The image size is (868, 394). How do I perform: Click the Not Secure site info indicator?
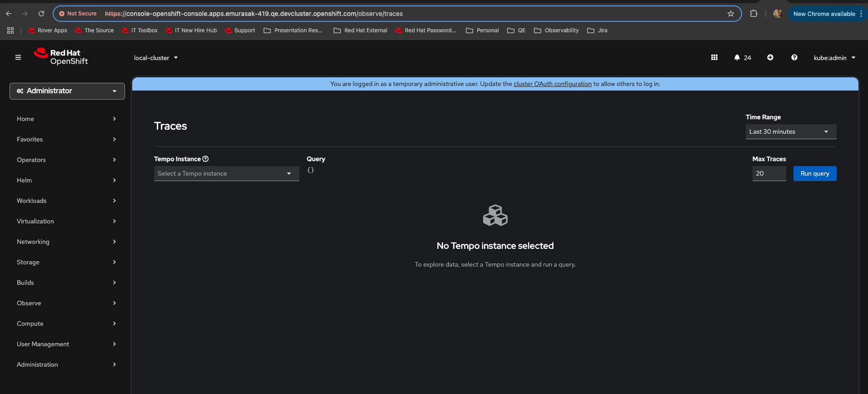(x=78, y=14)
